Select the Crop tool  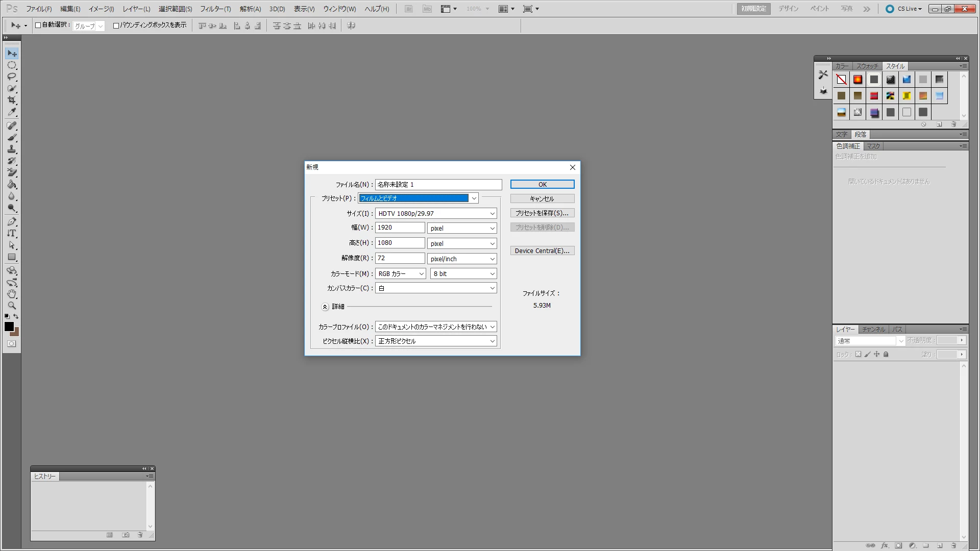coord(12,101)
